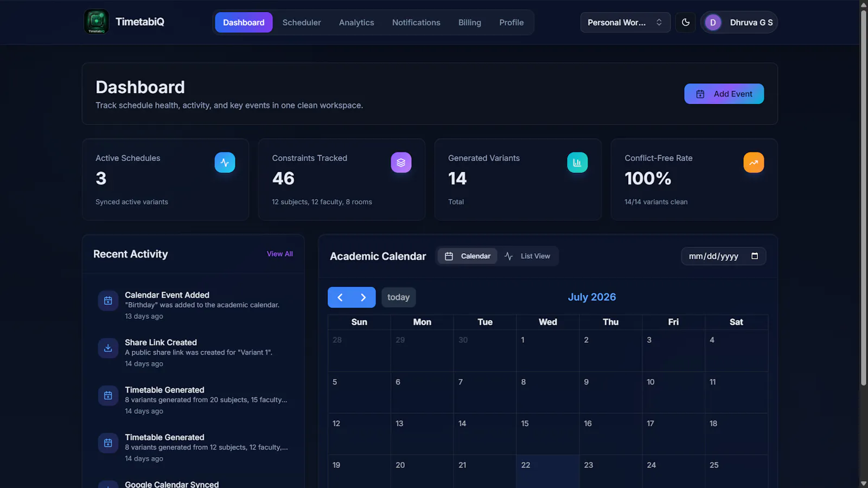Click View All link

(x=280, y=254)
